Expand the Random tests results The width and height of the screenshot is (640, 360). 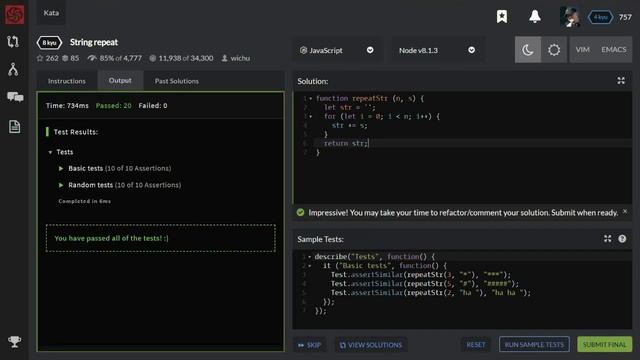61,185
